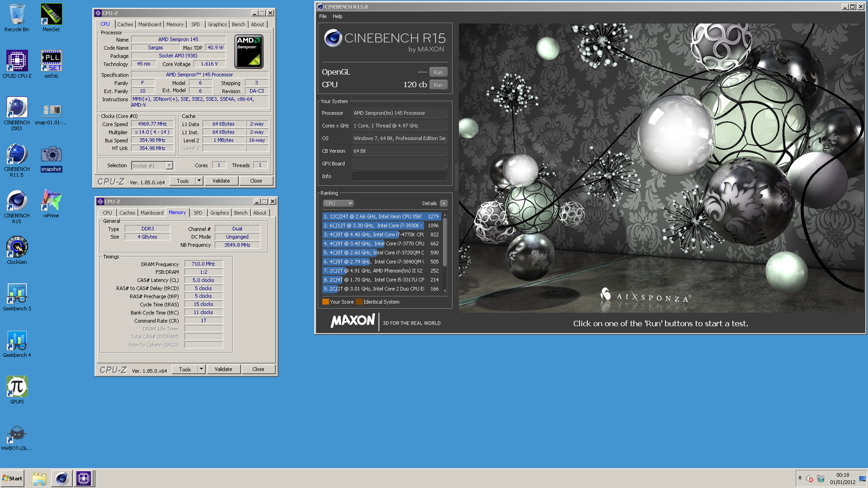Open the GPUPI desktop icon
The image size is (868, 488).
(x=17, y=390)
